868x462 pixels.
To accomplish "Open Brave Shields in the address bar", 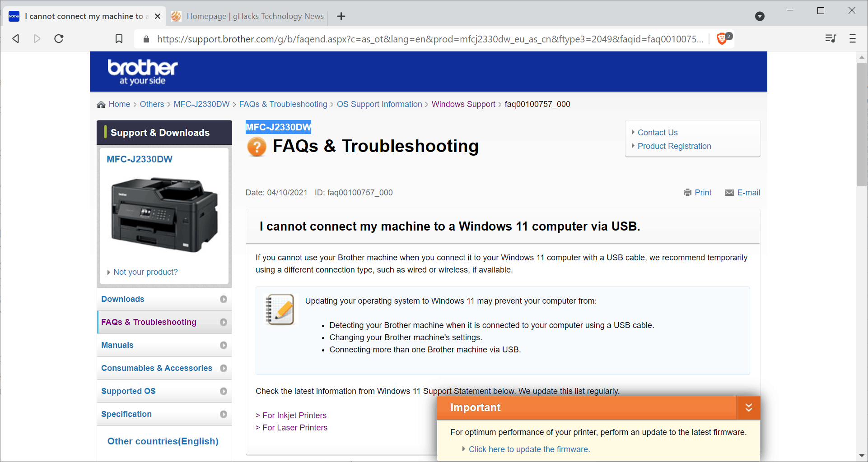I will click(722, 38).
